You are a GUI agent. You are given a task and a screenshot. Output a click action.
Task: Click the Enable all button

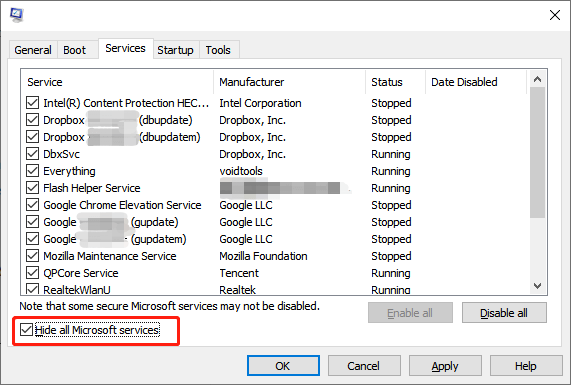pyautogui.click(x=410, y=313)
